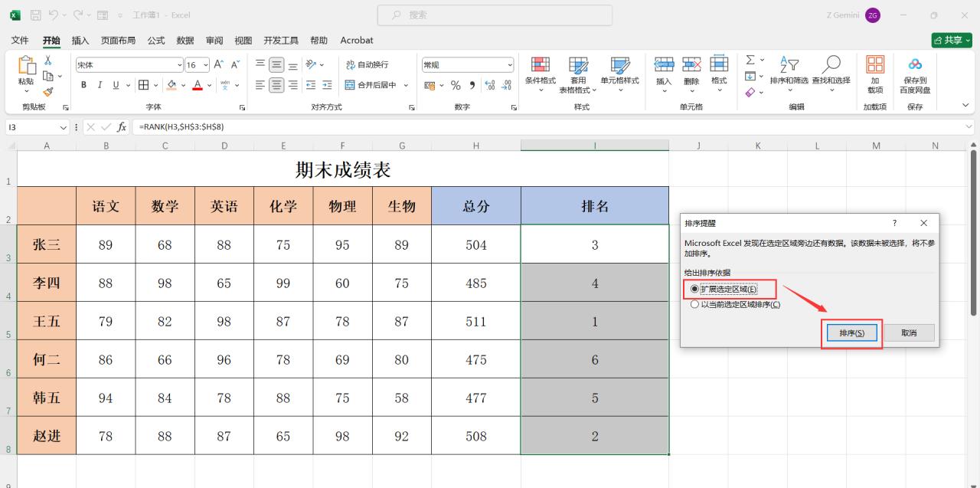This screenshot has height=488, width=980.
Task: Click the Fill Color paint bucket
Action: [x=171, y=85]
